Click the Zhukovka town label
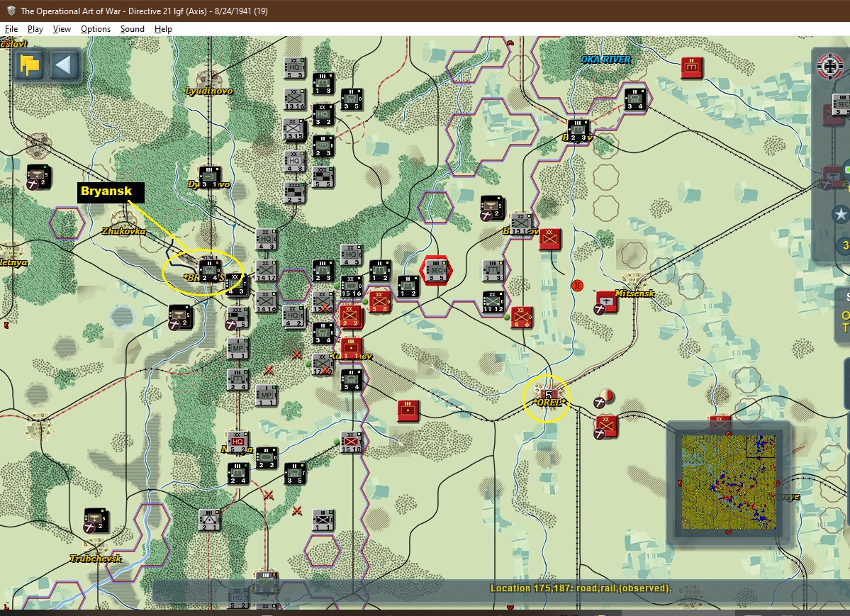Screen dimensions: 850x616 pyautogui.click(x=124, y=231)
